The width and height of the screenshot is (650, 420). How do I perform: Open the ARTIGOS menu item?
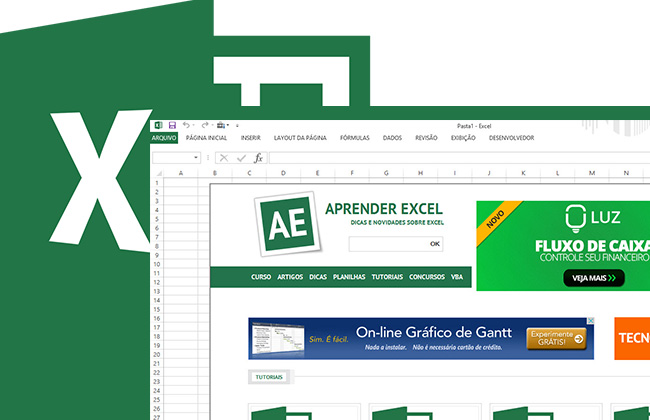290,277
